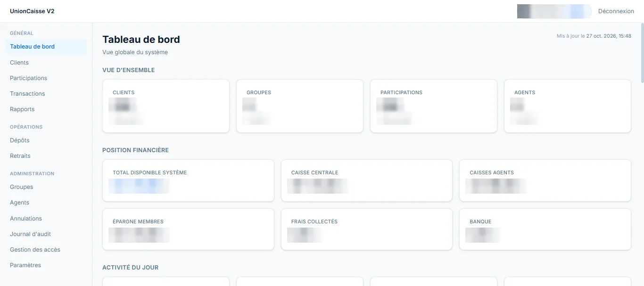Click the 'POSITION FINANCIÈRE' section heading
Screen dimensions: 644x286
136,150
